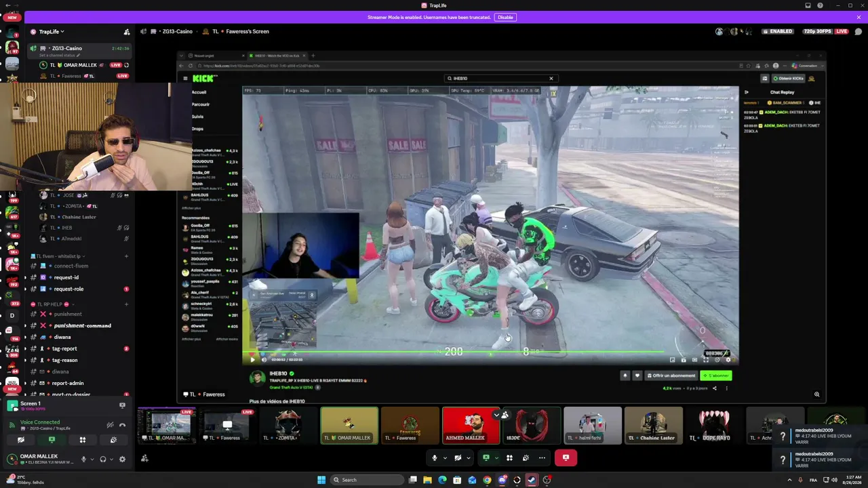Click the S'abonner button on Kick
The width and height of the screenshot is (868, 488).
716,375
